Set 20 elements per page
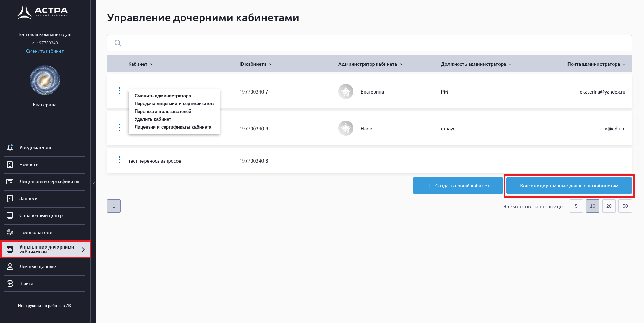 pyautogui.click(x=609, y=206)
